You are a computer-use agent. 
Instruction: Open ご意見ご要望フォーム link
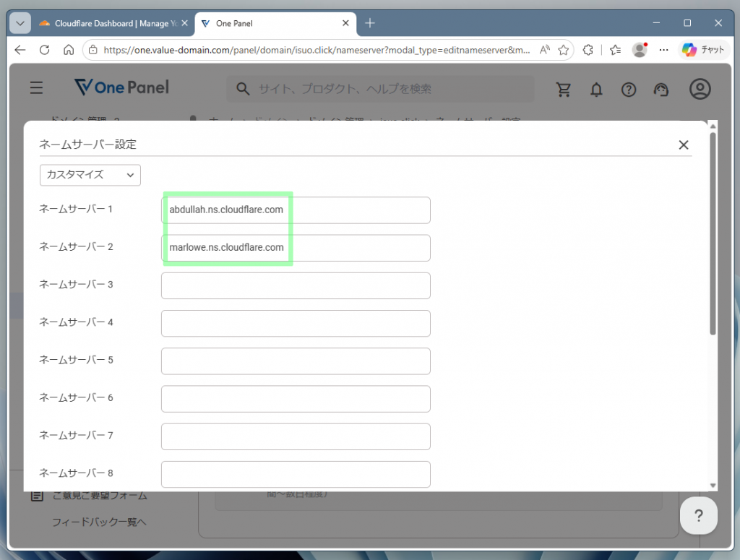[100, 496]
